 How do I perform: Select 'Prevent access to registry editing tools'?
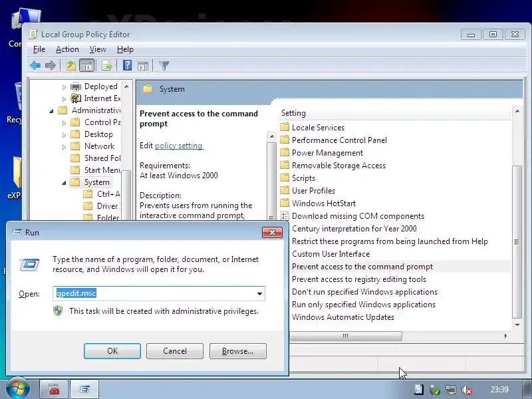point(359,279)
